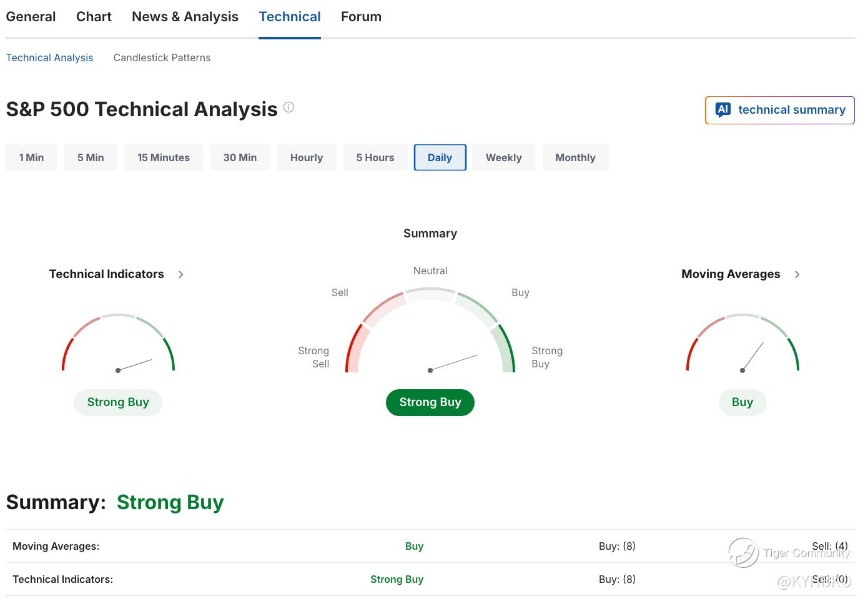
Task: Click the Technical Indicators gauge dial
Action: point(118,343)
